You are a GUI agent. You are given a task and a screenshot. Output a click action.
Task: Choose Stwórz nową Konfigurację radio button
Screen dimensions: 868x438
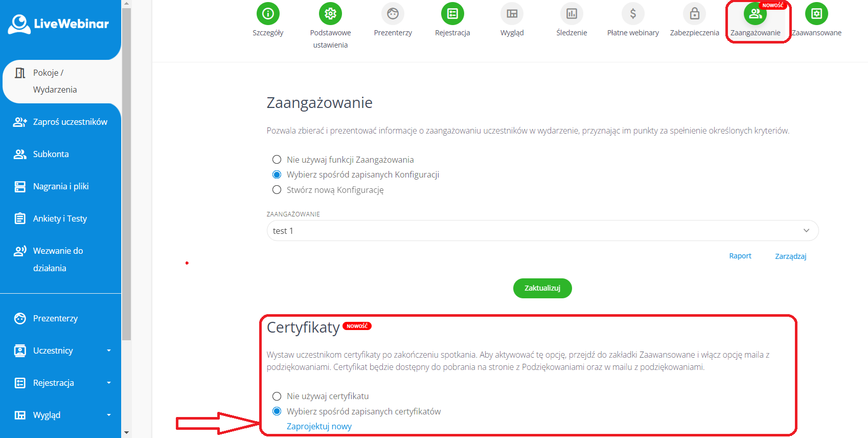(277, 190)
